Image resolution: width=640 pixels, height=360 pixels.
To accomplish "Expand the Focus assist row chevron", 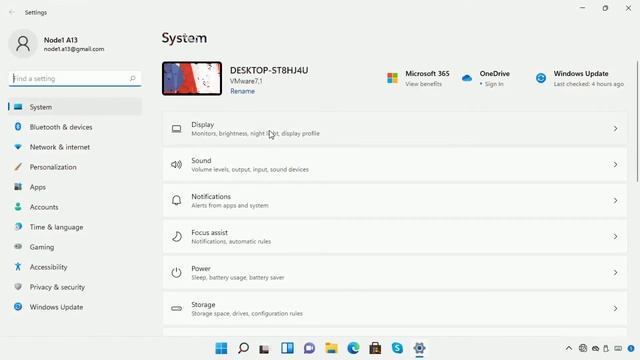I will [615, 237].
